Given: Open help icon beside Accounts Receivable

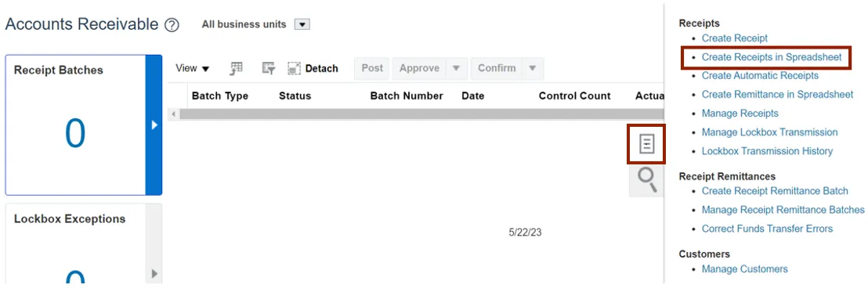Looking at the screenshot, I should click(x=172, y=25).
